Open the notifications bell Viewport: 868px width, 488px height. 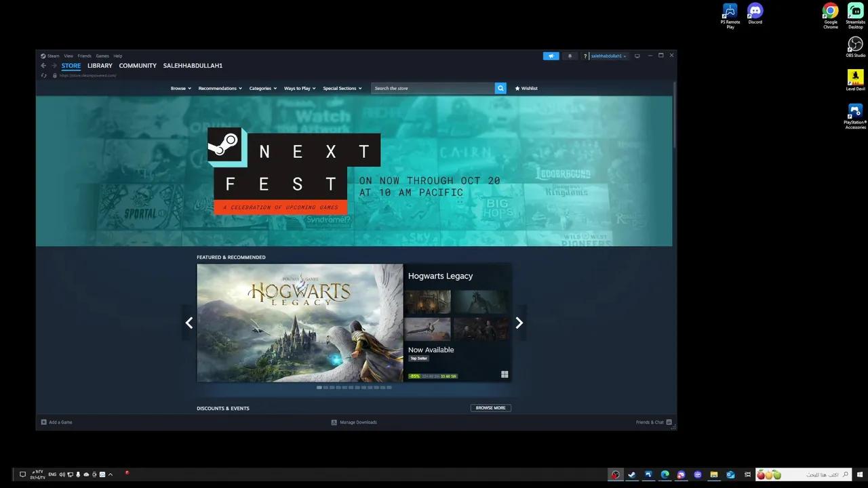[570, 56]
